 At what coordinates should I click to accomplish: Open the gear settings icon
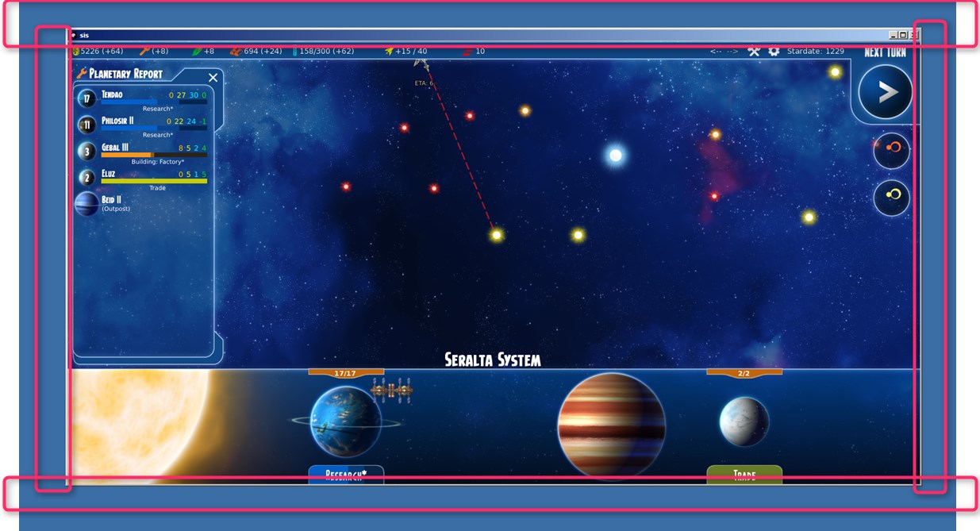point(774,51)
